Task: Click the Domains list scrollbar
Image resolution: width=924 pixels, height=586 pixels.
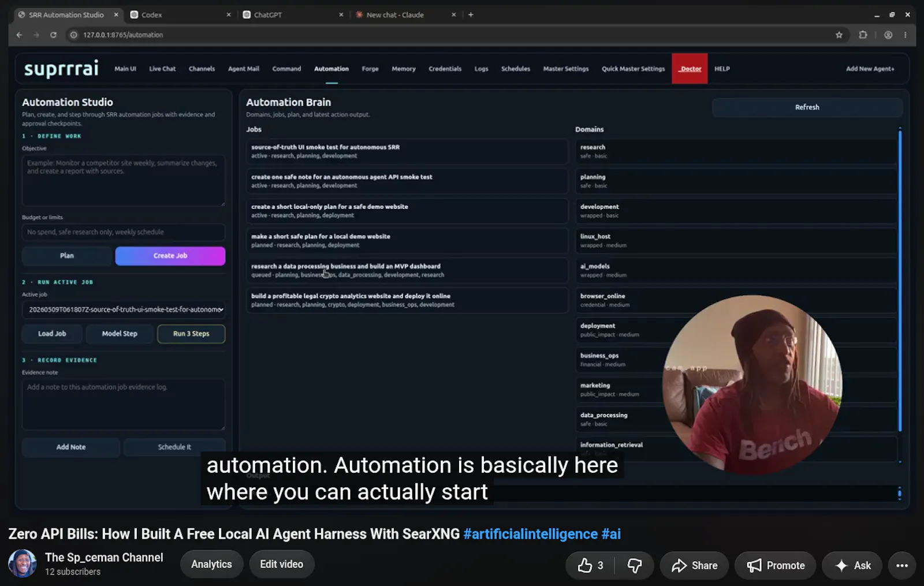Action: click(x=900, y=281)
